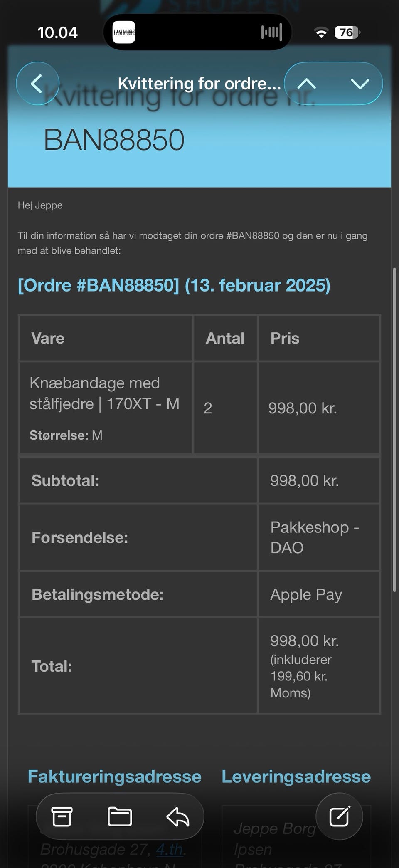Open the I AM MUSIC album artwork

tap(124, 32)
